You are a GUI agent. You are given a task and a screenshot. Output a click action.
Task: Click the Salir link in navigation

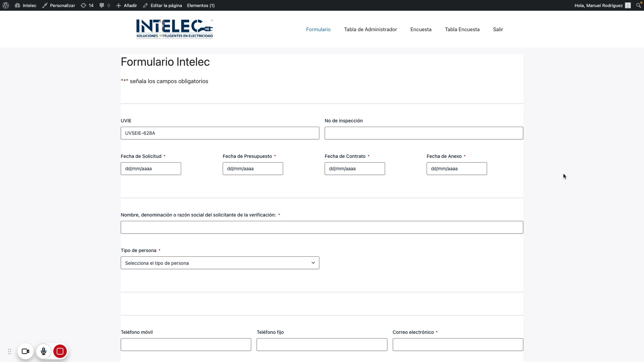[x=498, y=29]
